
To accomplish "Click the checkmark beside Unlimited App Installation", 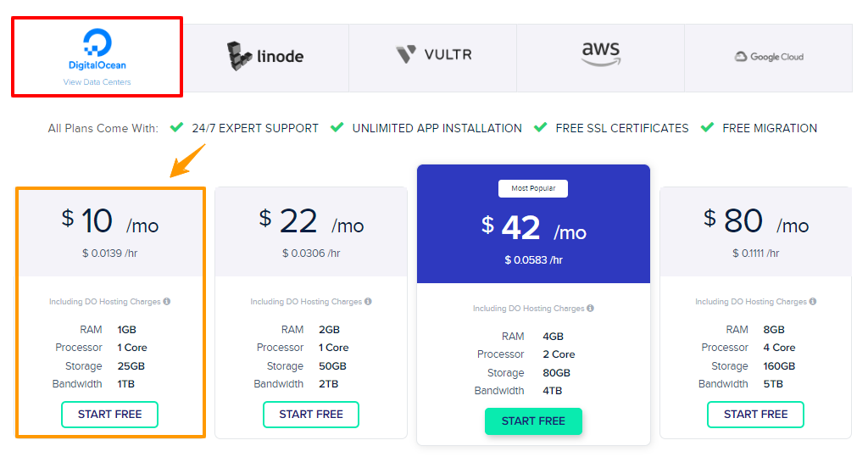I will pos(337,127).
